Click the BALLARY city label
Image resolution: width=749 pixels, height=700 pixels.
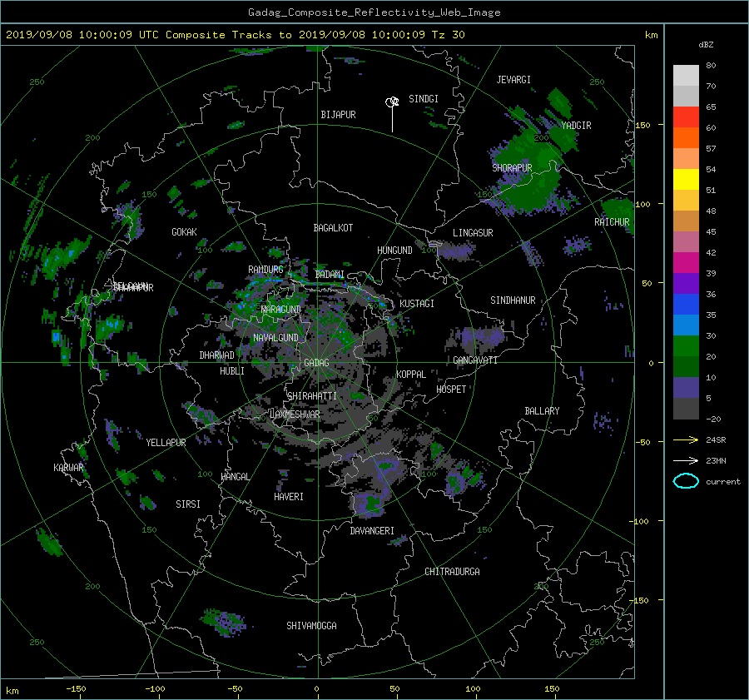pyautogui.click(x=542, y=411)
